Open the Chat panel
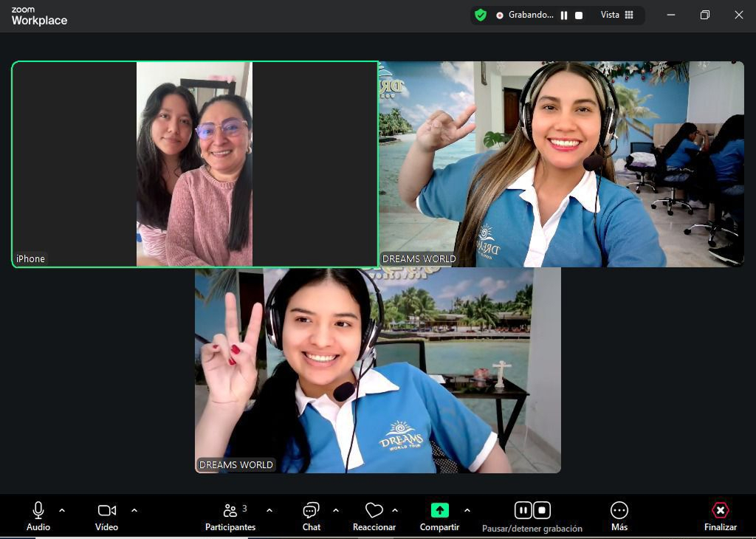 point(311,511)
